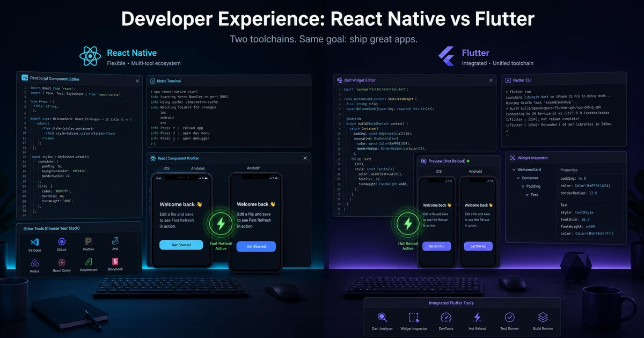644x338 pixels.
Task: Click the Dart import 'package:flutter/material.dart' line
Action: tap(376, 90)
